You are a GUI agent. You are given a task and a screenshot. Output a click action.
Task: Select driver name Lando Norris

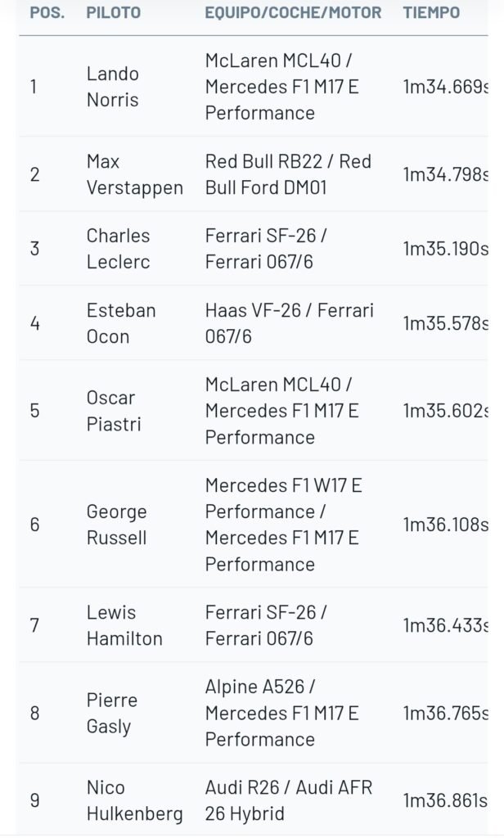click(x=113, y=87)
